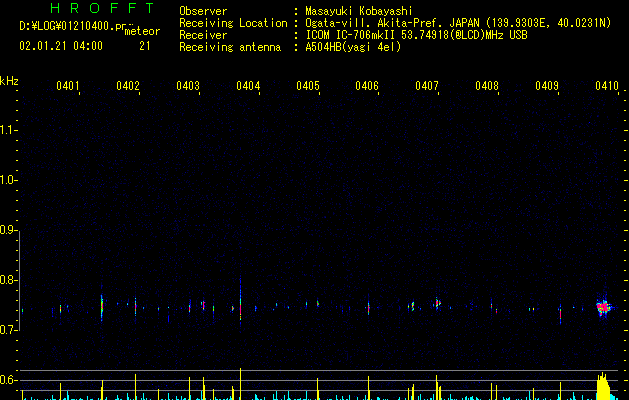Click the 0403 time marker
Viewport: 629px width, 400px height.
click(188, 86)
